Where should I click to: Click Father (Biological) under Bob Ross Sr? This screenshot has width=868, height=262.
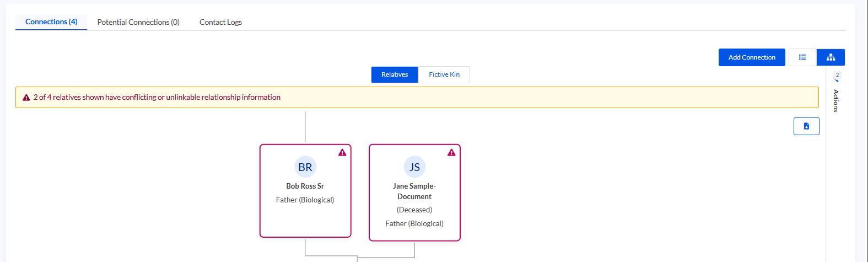pos(305,200)
